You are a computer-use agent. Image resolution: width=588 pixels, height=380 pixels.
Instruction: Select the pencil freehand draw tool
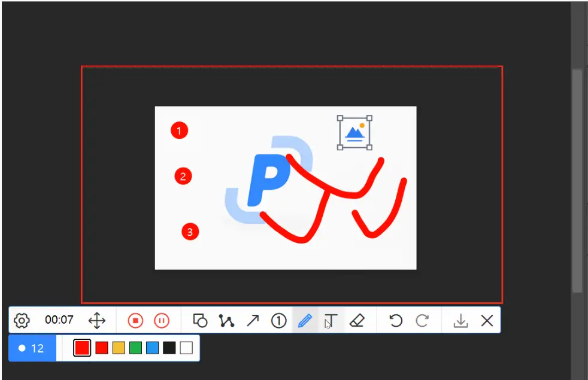pos(305,320)
